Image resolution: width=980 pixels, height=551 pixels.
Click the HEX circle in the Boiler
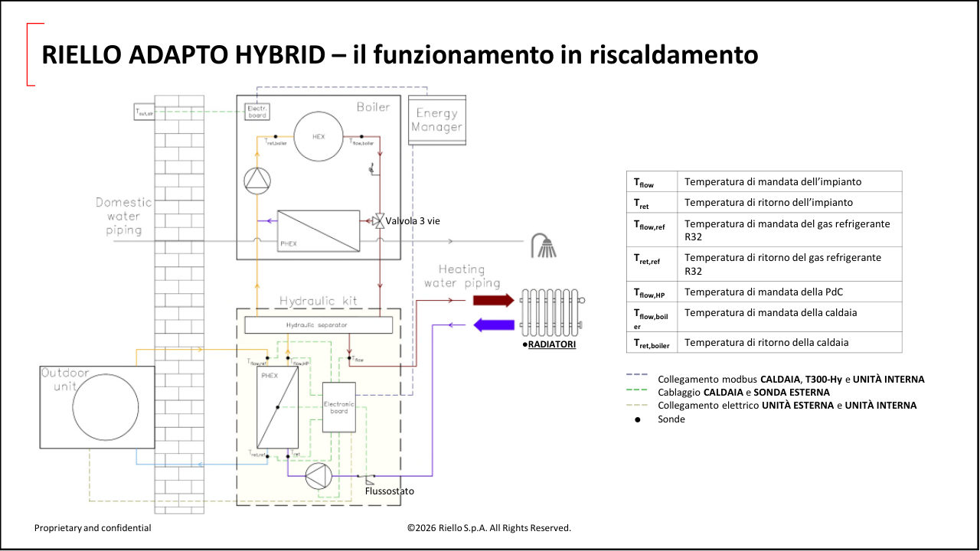coord(319,137)
